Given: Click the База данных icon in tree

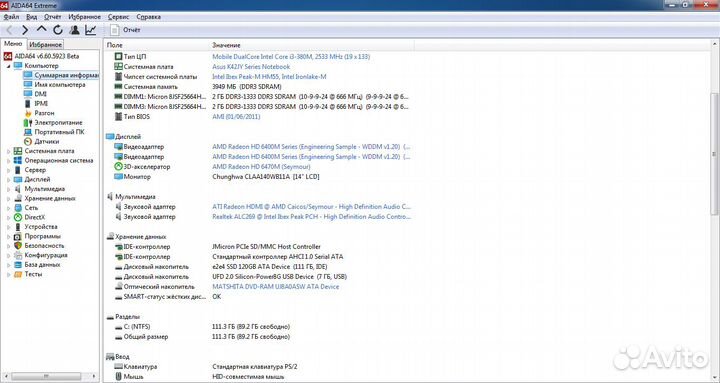Looking at the screenshot, I should (x=17, y=265).
